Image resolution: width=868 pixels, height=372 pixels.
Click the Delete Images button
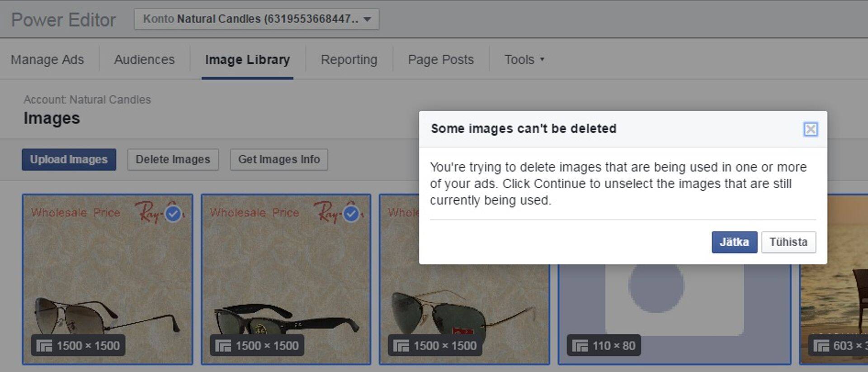(173, 159)
